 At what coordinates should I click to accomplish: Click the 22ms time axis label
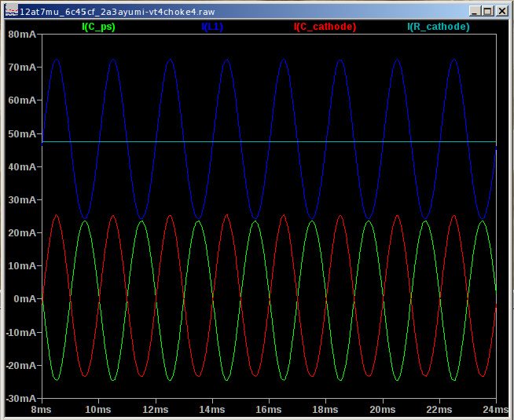(x=439, y=410)
